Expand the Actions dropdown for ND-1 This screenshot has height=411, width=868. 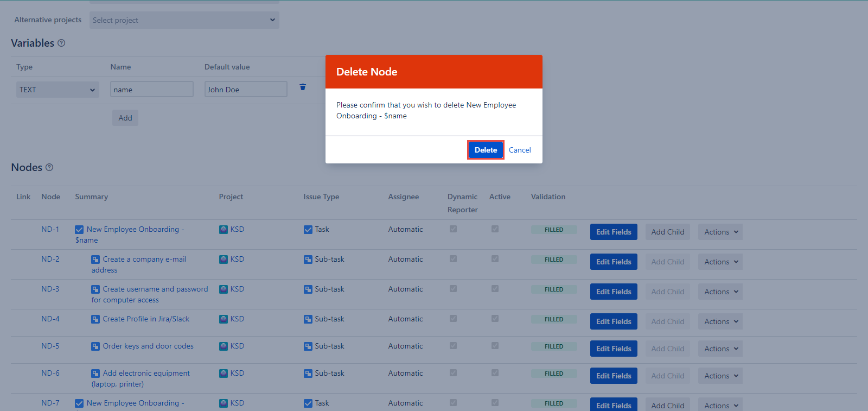pos(720,232)
